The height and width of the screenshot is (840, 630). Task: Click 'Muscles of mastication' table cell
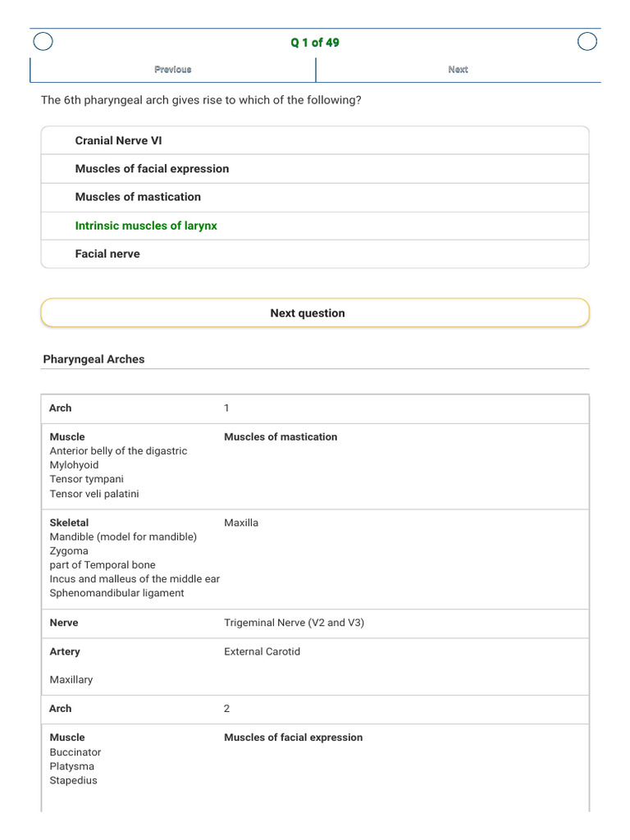tap(281, 436)
